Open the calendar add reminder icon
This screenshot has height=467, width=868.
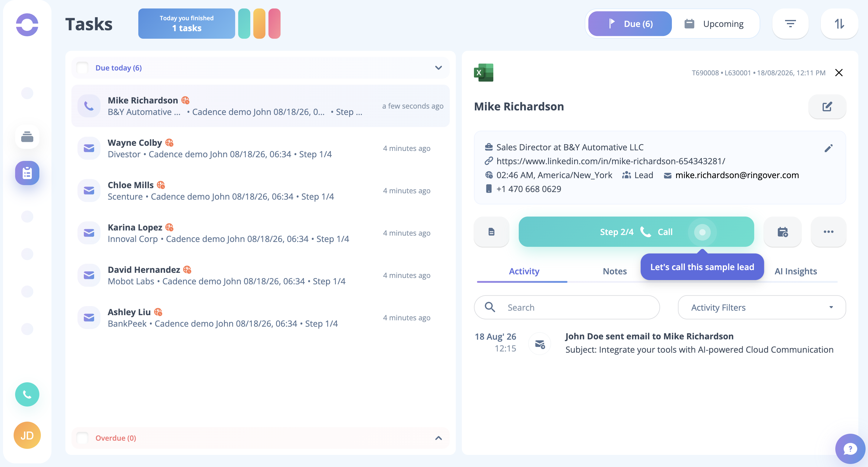click(x=782, y=232)
